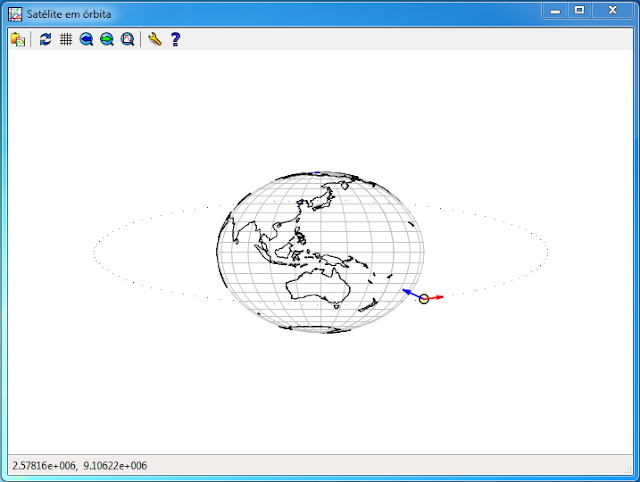
Task: Close the Satélite em órbita window
Action: tap(613, 10)
